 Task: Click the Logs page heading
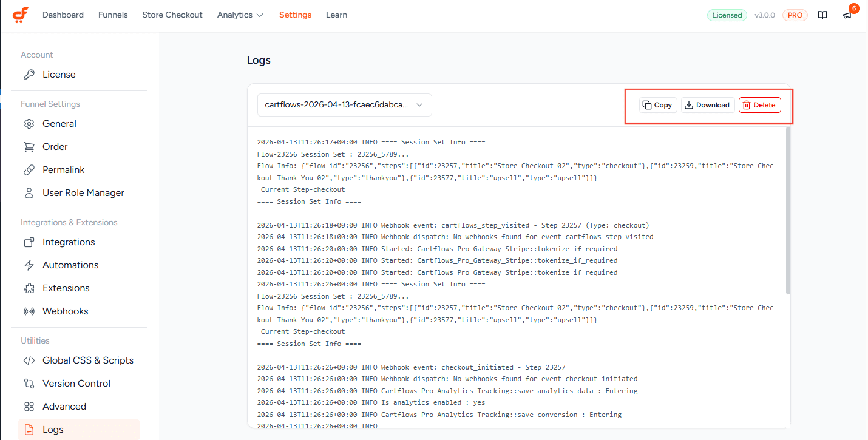tap(259, 61)
